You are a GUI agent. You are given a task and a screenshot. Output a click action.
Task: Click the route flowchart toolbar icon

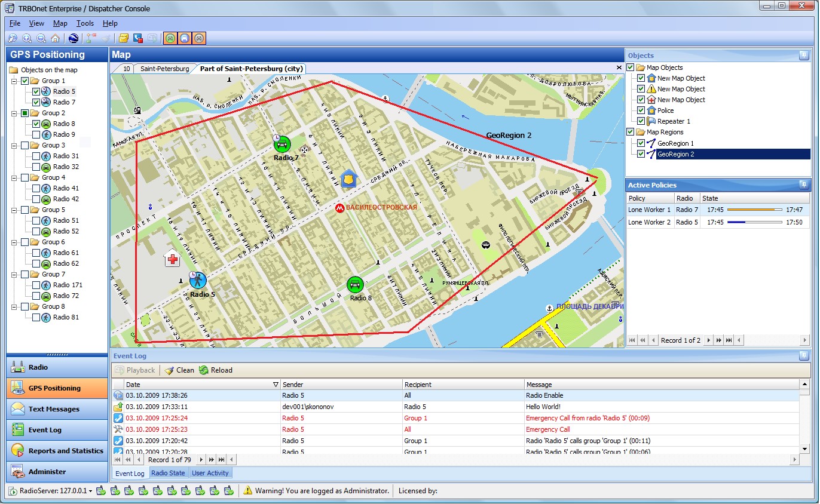pos(91,38)
